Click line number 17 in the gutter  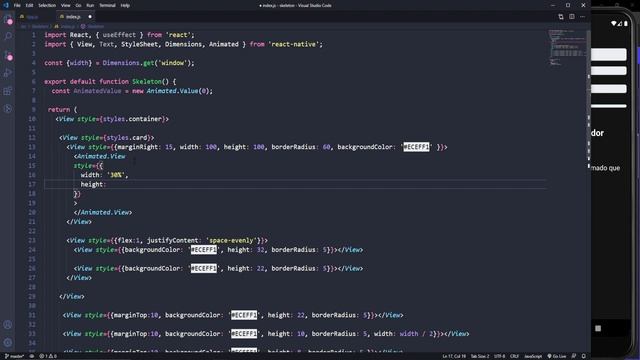(32, 184)
